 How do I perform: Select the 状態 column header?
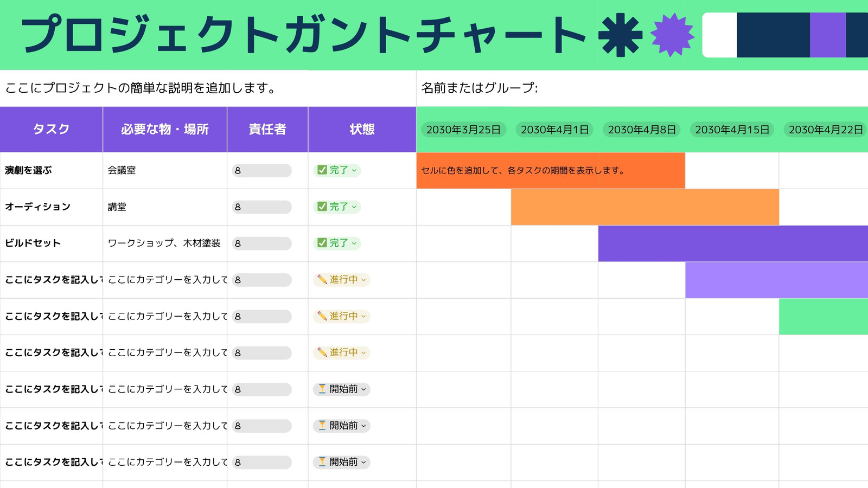pyautogui.click(x=362, y=129)
